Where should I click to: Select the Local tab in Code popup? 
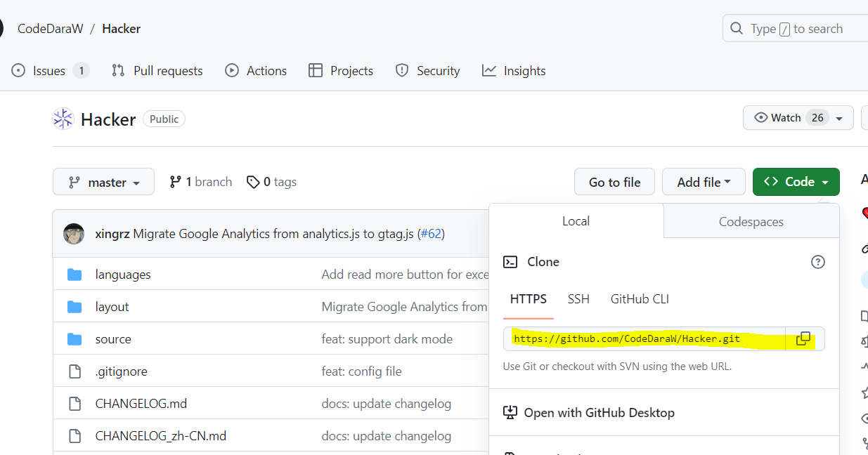pyautogui.click(x=576, y=221)
